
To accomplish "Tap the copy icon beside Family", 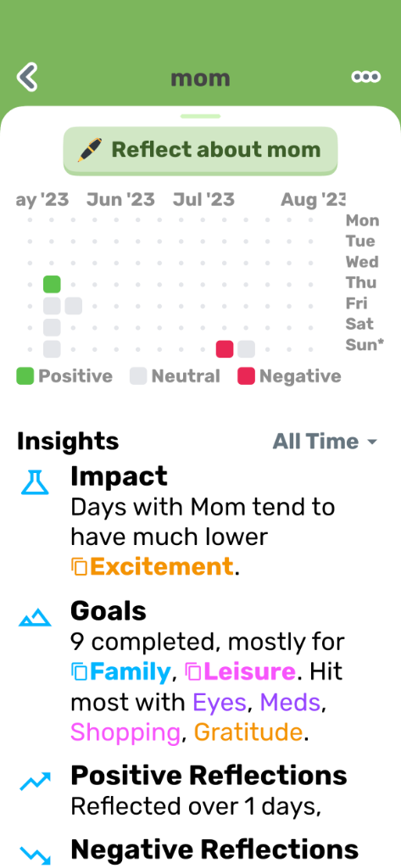I will (79, 672).
